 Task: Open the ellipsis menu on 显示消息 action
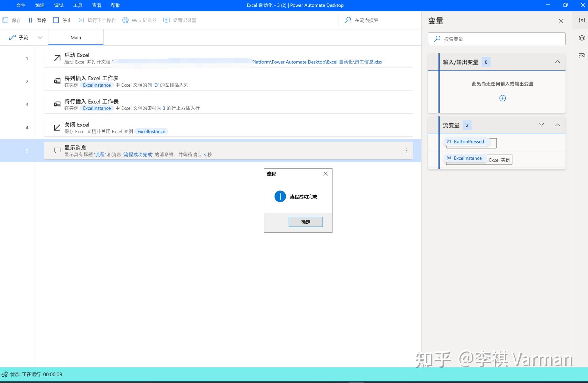(406, 150)
